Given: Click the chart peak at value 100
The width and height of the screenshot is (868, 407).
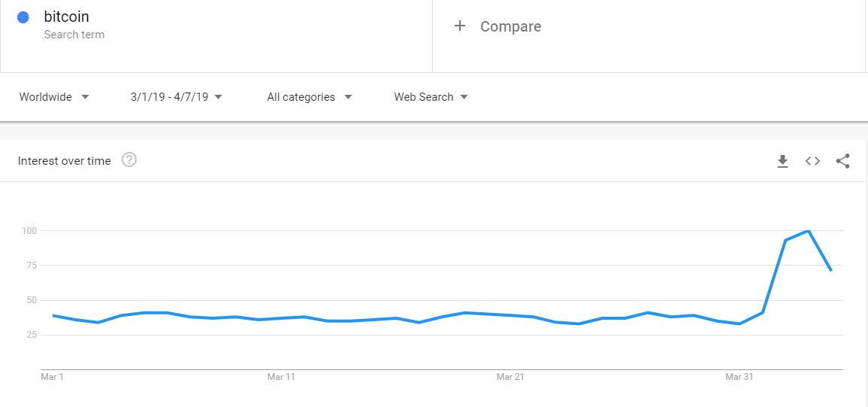Looking at the screenshot, I should 808,231.
